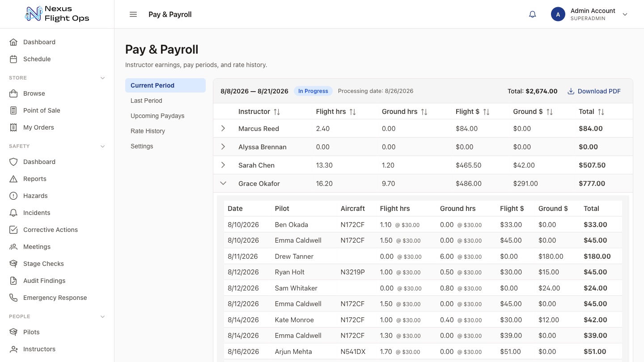The image size is (644, 362).
Task: Open the notifications bell
Action: point(533,14)
